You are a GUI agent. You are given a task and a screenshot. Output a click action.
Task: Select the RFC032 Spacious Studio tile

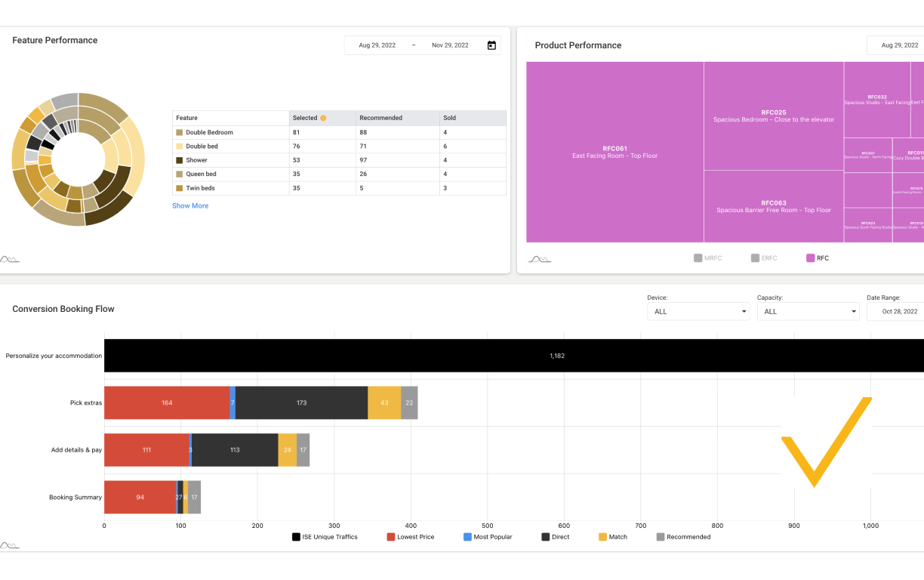[877, 99]
